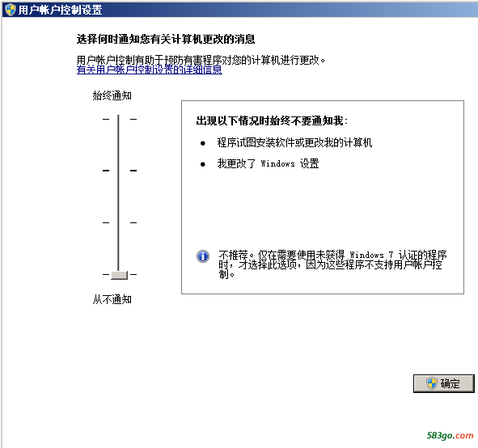Click bullet text 程序试图安装软件或更改我的计算机

click(x=294, y=142)
